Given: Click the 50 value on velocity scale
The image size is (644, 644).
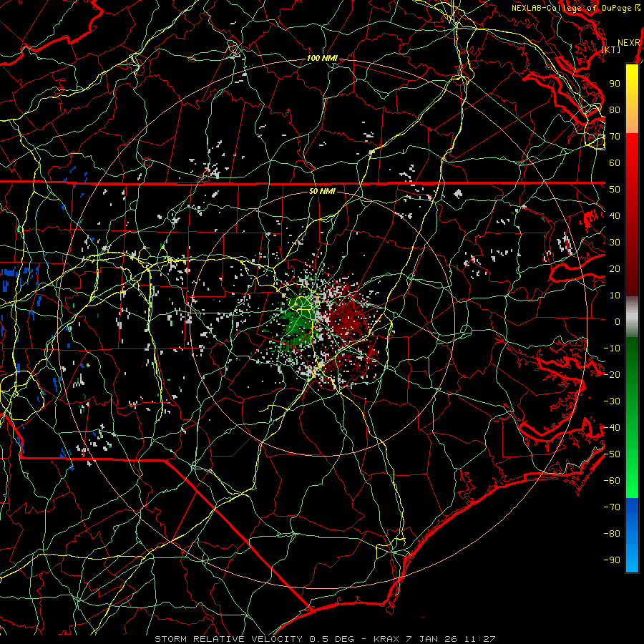Looking at the screenshot, I should pyautogui.click(x=615, y=190).
